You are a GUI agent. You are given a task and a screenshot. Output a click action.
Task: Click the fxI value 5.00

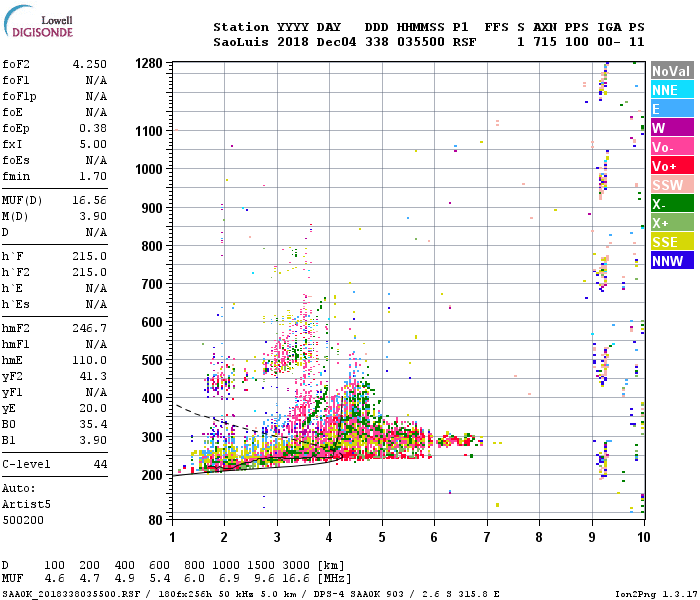point(93,145)
